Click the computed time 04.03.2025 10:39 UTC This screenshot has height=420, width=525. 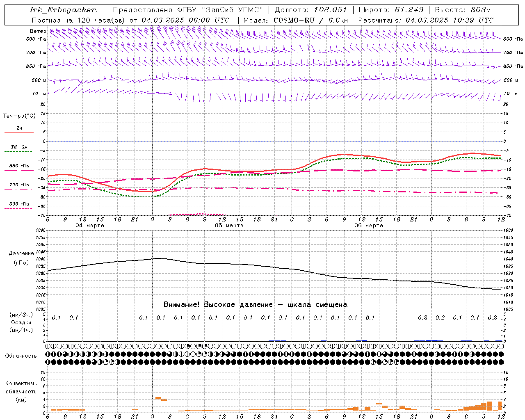pos(450,20)
